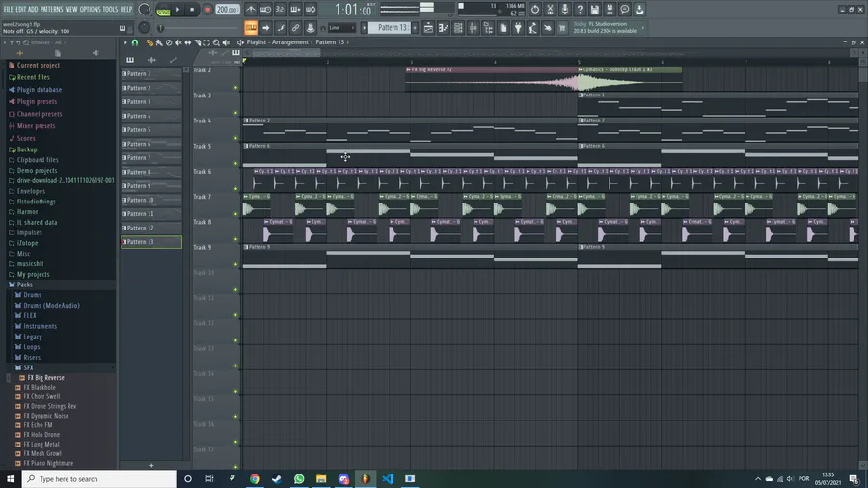Choose the Select marquee tool in playlist
868x488 pixels.
point(206,42)
